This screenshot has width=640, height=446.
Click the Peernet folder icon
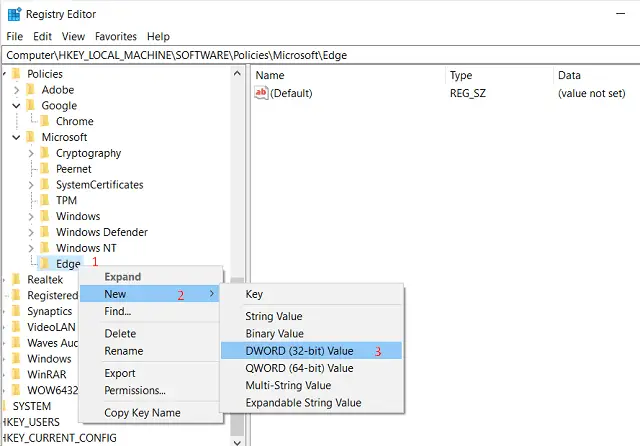pyautogui.click(x=45, y=169)
